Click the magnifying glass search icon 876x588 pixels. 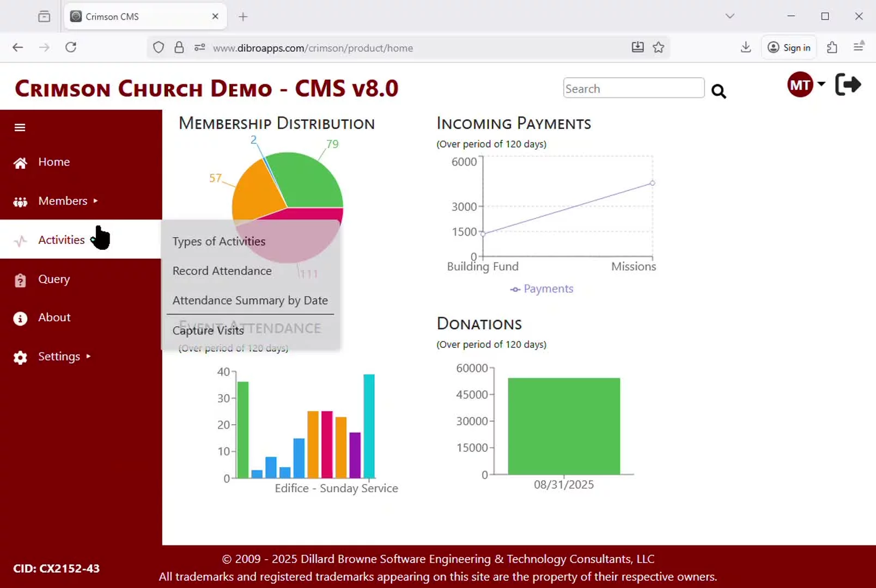tap(719, 91)
